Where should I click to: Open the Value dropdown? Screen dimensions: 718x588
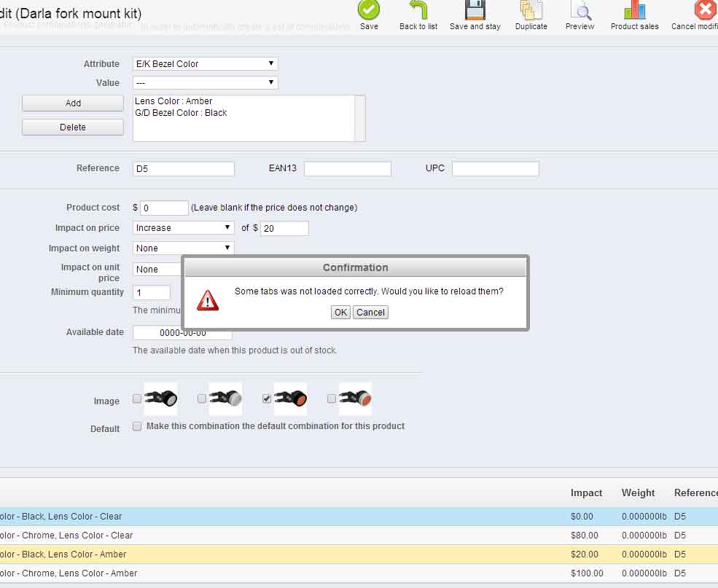[205, 83]
